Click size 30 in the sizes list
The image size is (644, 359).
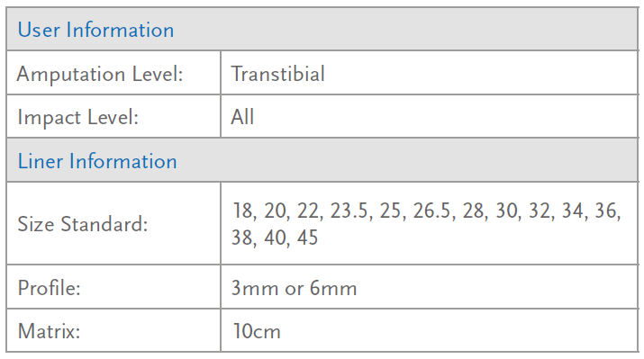click(x=506, y=211)
